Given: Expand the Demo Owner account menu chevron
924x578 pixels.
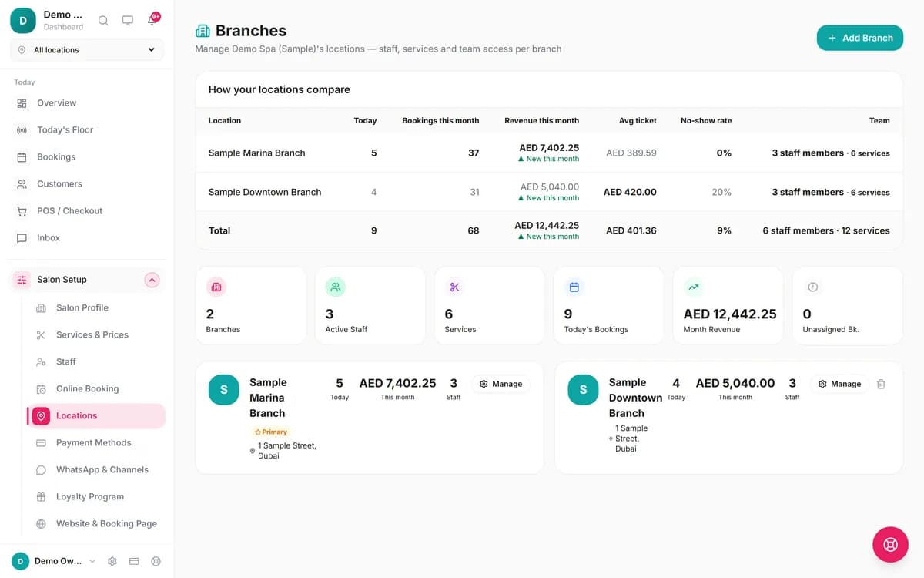Looking at the screenshot, I should (92, 562).
